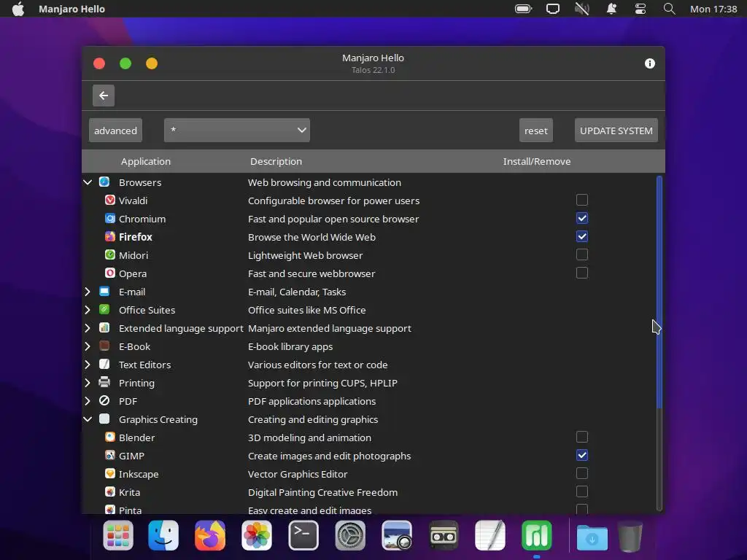Select the 'Create images and edit photographs' description

tap(329, 456)
